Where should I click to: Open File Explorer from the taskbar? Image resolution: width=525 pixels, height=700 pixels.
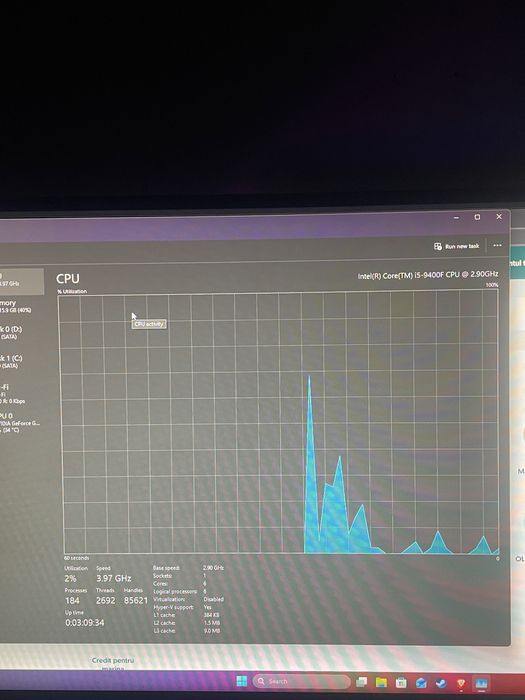(381, 682)
